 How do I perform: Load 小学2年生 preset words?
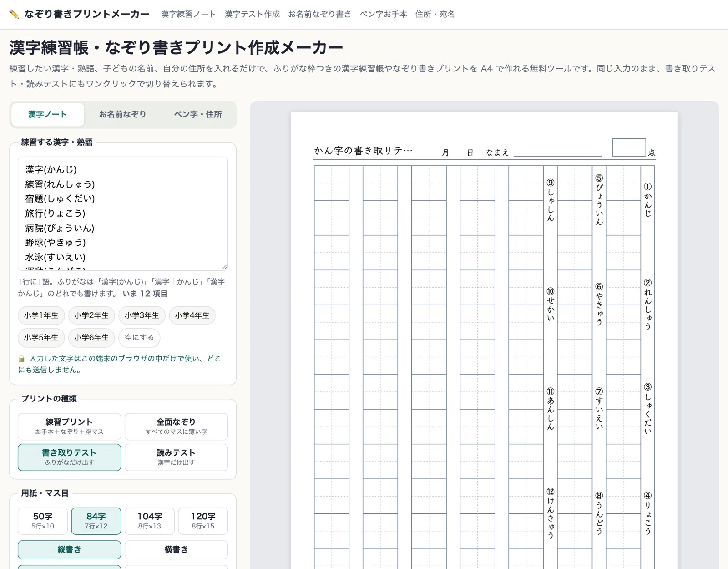[91, 315]
